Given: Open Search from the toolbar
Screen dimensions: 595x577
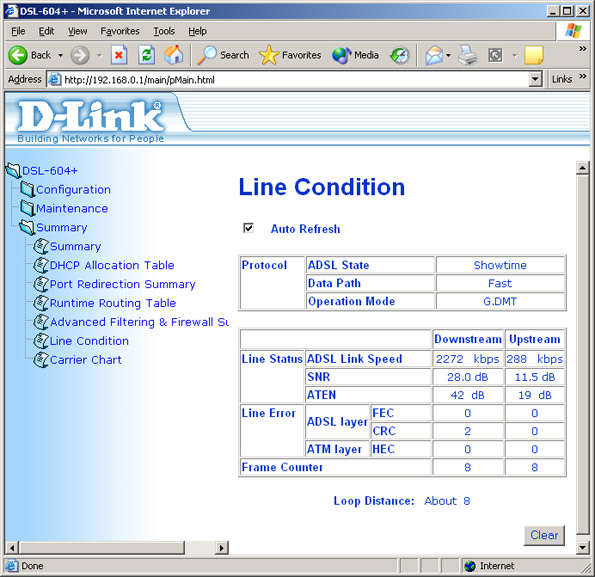Looking at the screenshot, I should [223, 55].
